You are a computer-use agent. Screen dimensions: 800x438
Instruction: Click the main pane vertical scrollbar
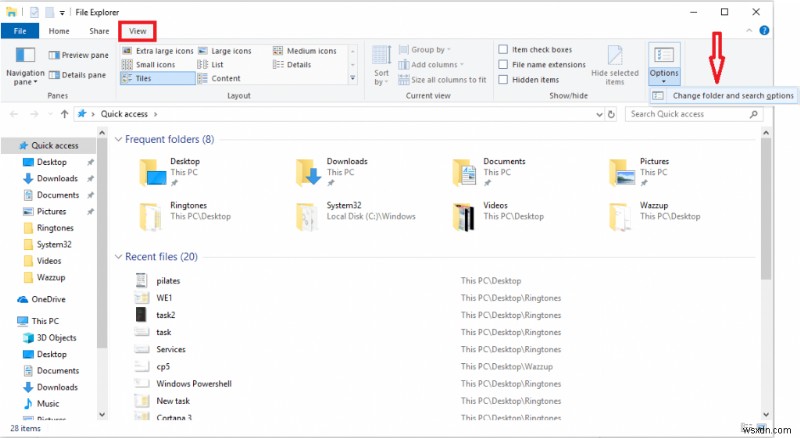[x=765, y=208]
